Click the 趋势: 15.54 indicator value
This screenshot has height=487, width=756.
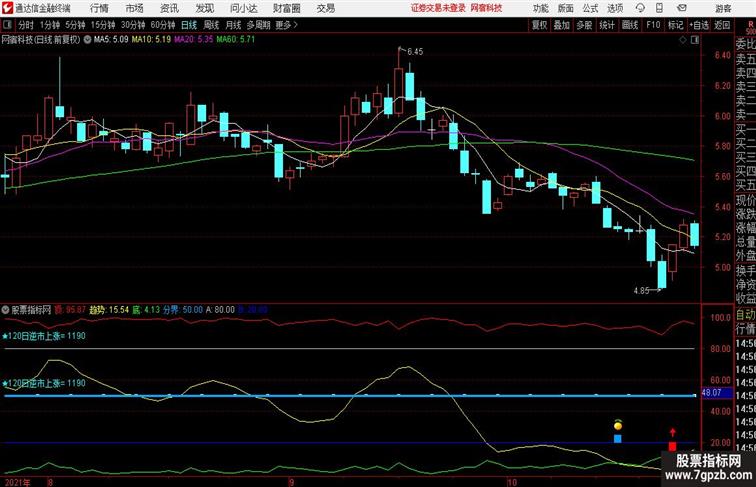(109, 310)
